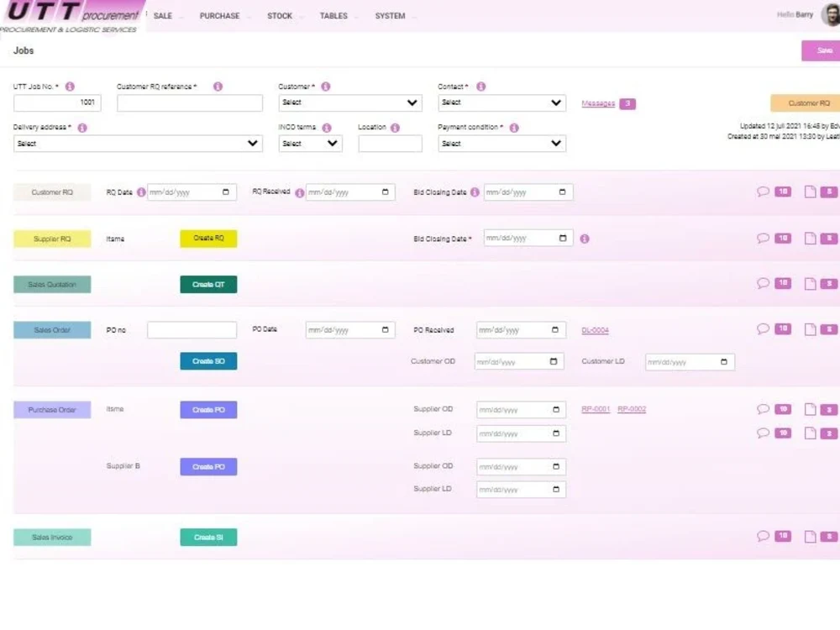Click the info icon beside Customer RQ reference
The height and width of the screenshot is (630, 840).
[x=218, y=87]
